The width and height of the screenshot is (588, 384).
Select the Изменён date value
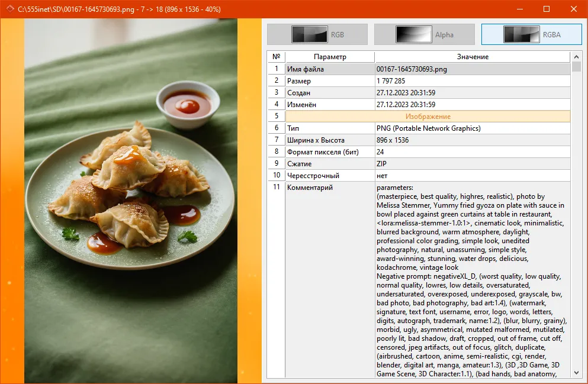[x=473, y=105]
